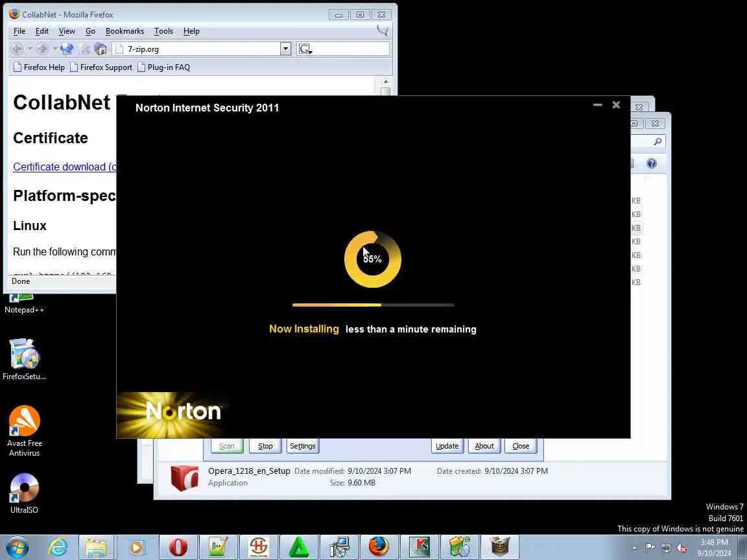Open the Firefox Bookmarks menu
Viewport: 747px width, 560px height.
124,31
